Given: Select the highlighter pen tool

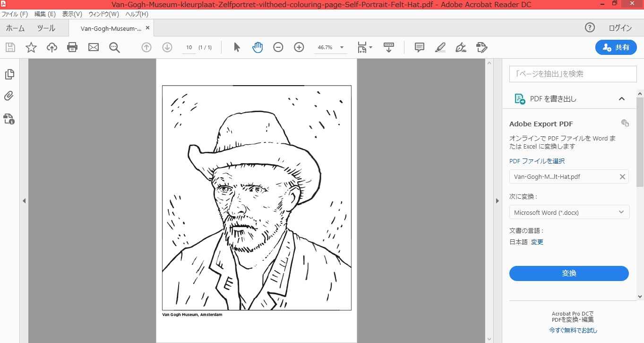Looking at the screenshot, I should tap(440, 47).
